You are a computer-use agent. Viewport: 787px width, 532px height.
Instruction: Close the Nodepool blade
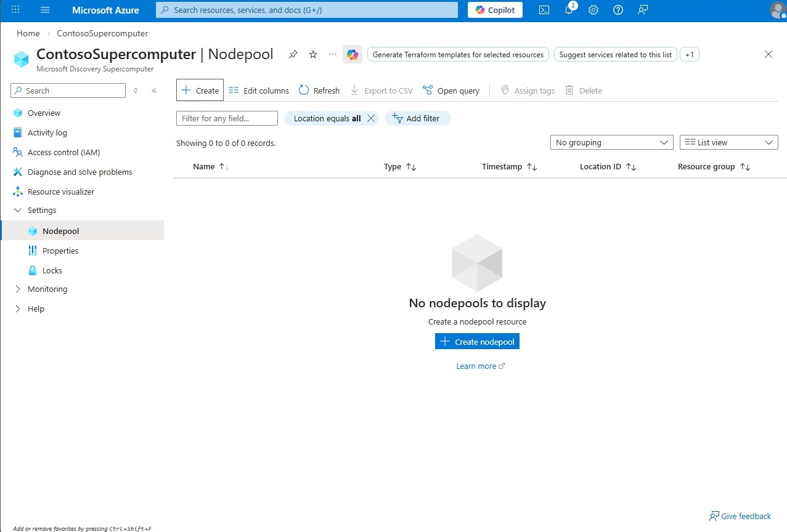coord(769,54)
